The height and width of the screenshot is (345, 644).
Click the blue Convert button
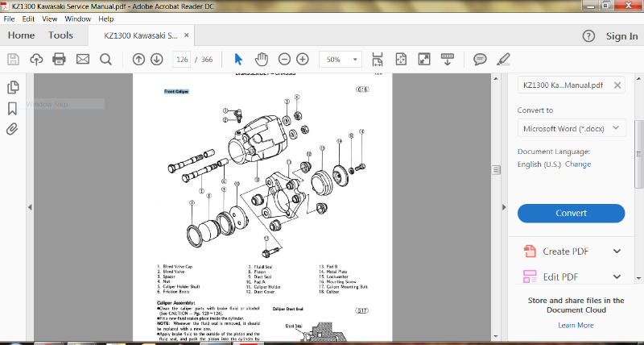tap(571, 213)
